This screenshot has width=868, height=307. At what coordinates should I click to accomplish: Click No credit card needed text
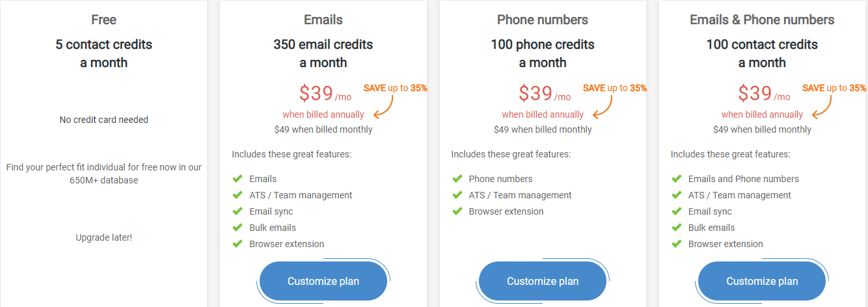pos(104,120)
